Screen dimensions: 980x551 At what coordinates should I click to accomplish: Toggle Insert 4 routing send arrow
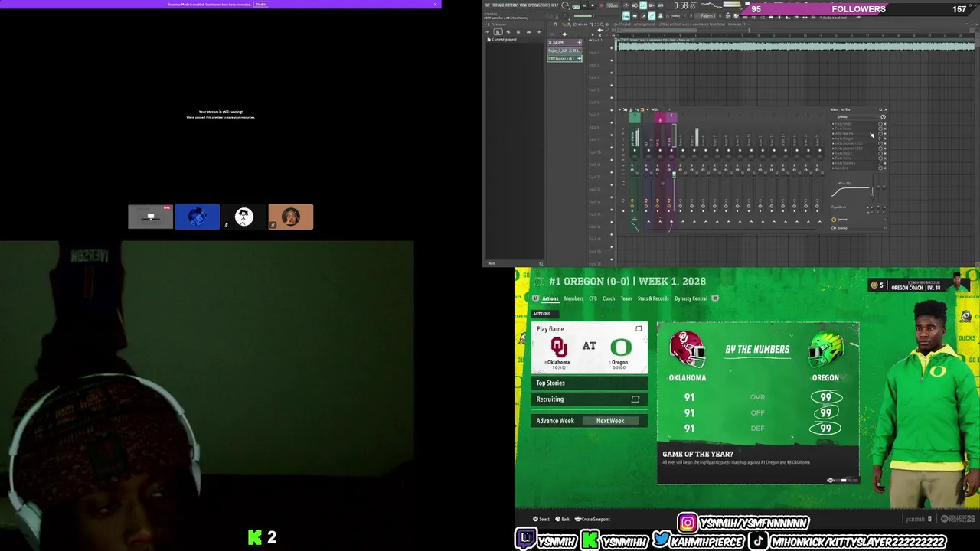click(x=683, y=222)
